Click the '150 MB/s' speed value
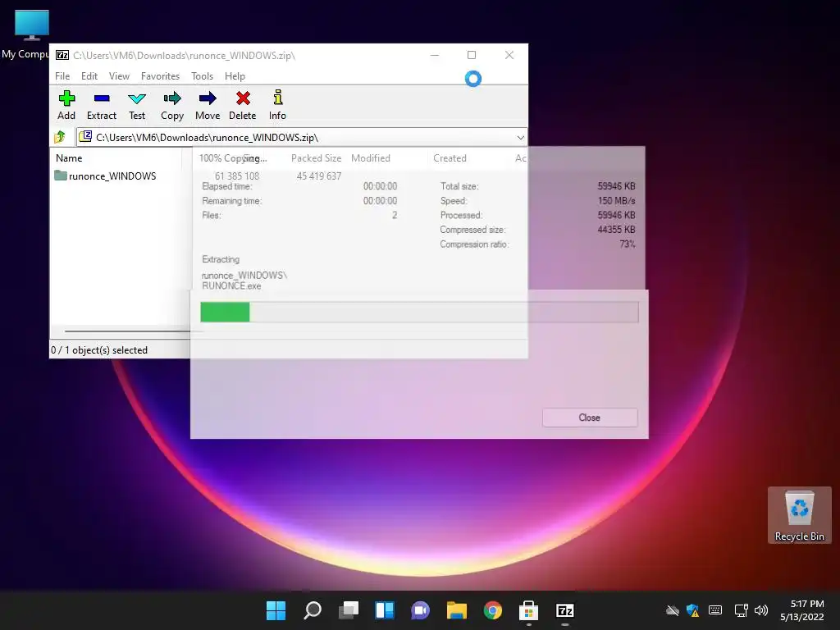The height and width of the screenshot is (630, 840). click(x=616, y=200)
